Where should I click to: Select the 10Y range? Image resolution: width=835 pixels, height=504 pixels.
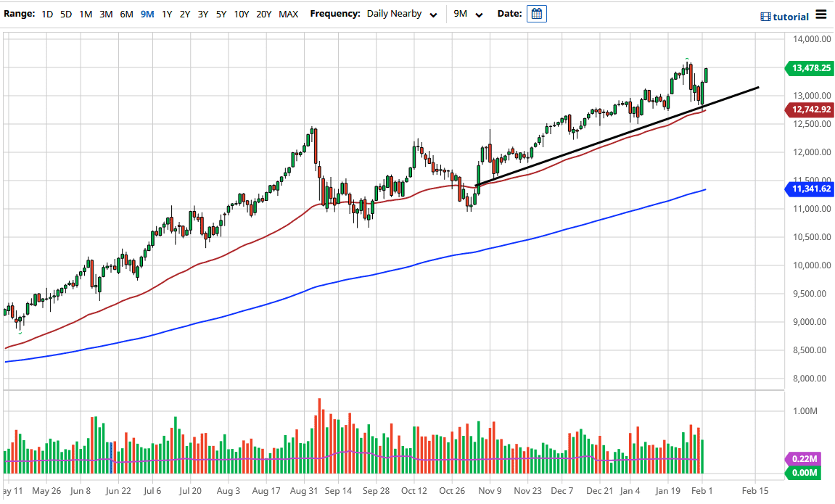coord(241,13)
